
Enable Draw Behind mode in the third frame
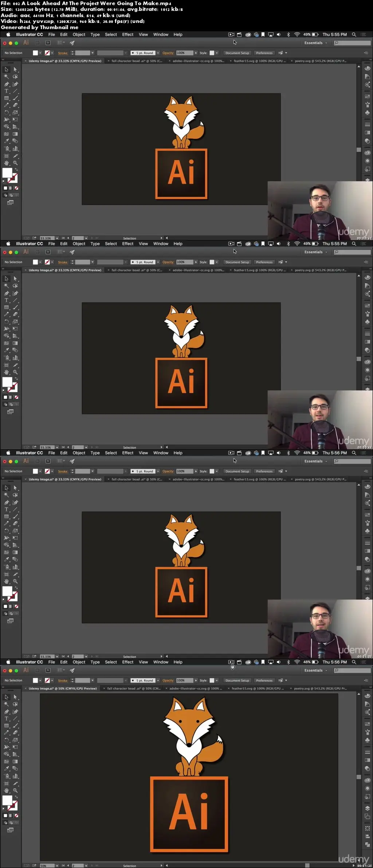click(11, 613)
